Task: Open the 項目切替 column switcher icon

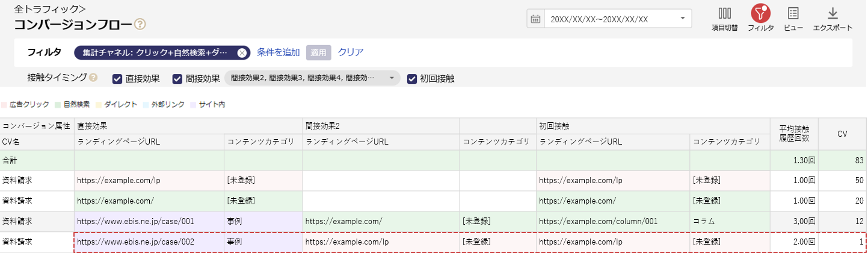Action: (x=724, y=13)
